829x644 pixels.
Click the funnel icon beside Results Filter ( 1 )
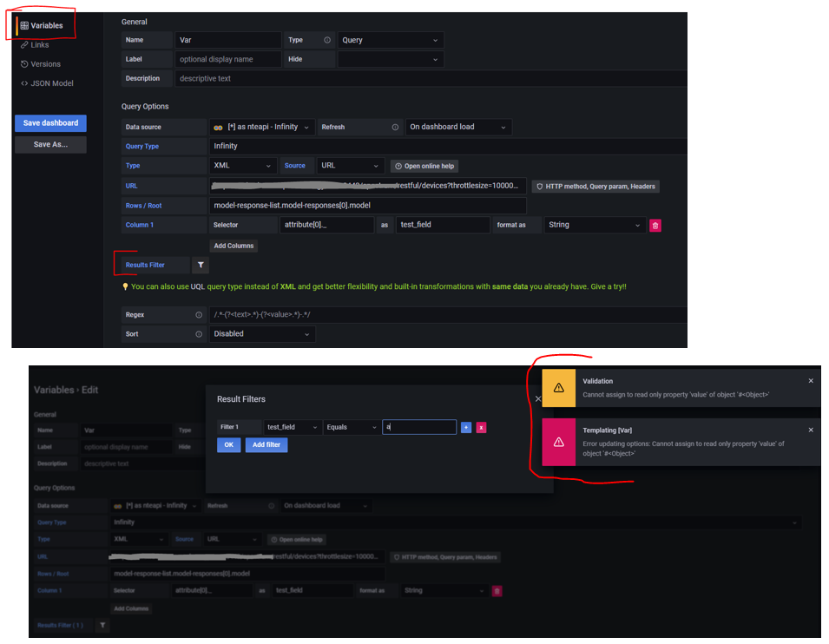click(x=102, y=625)
